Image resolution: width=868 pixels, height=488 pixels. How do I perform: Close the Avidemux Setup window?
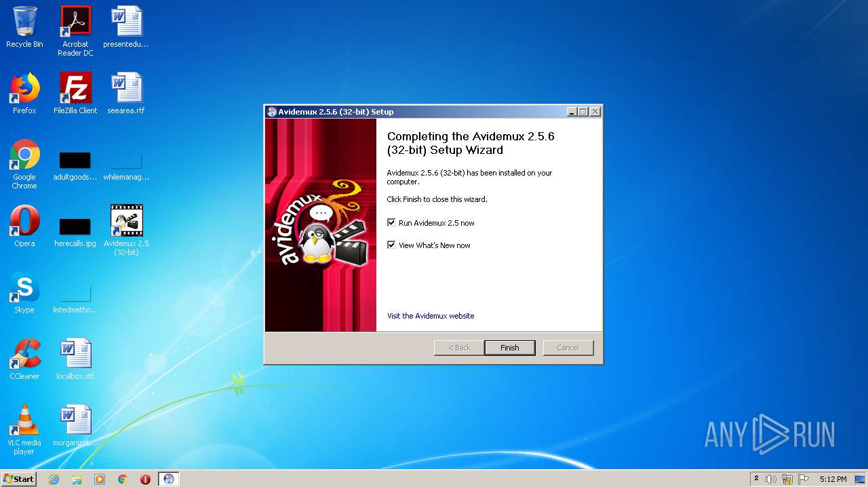coord(595,112)
